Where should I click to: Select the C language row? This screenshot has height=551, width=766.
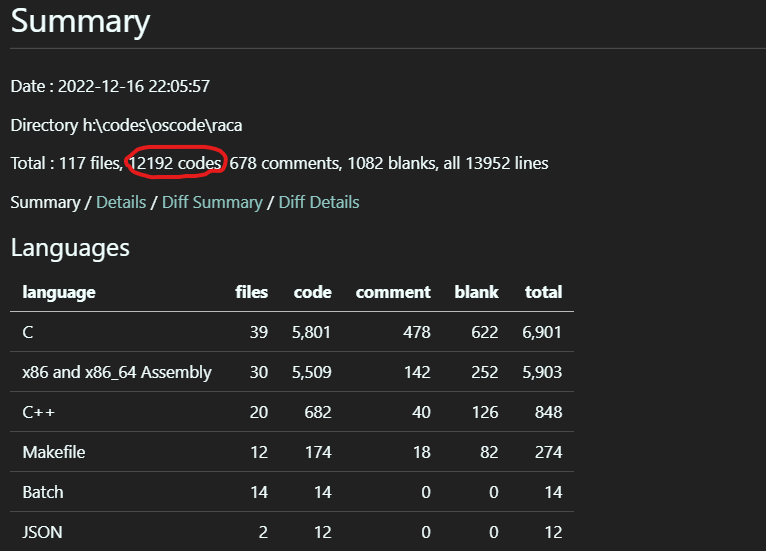pyautogui.click(x=292, y=332)
